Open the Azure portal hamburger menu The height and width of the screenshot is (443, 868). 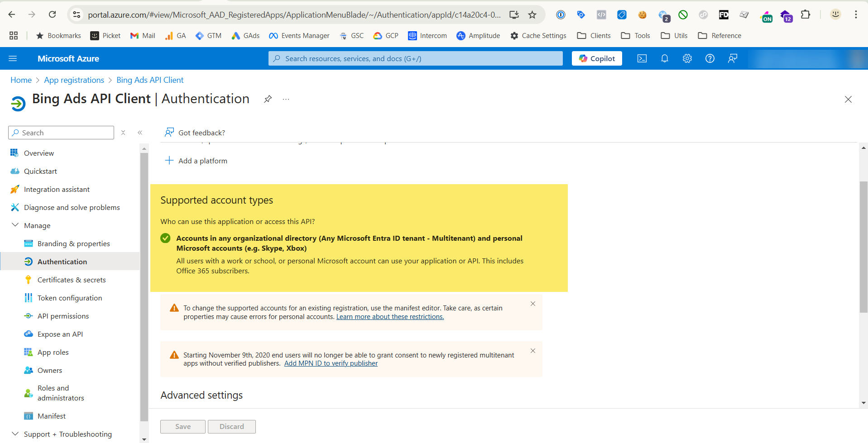[x=13, y=58]
